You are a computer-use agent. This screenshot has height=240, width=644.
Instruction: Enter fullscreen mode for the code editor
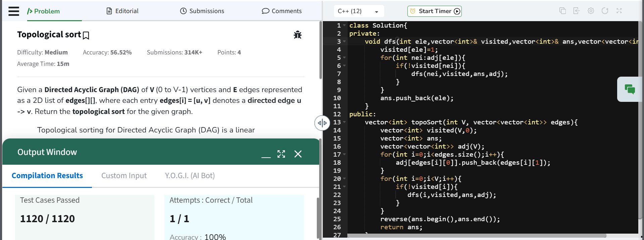(619, 11)
